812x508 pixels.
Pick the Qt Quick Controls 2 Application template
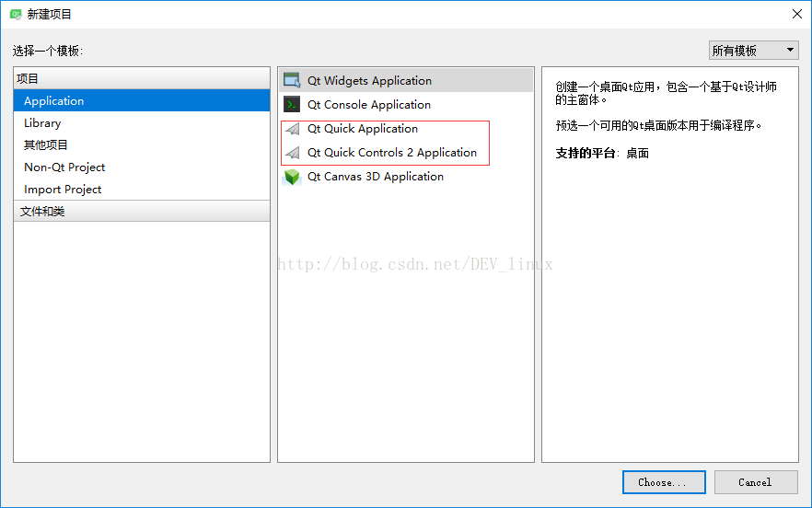406,152
